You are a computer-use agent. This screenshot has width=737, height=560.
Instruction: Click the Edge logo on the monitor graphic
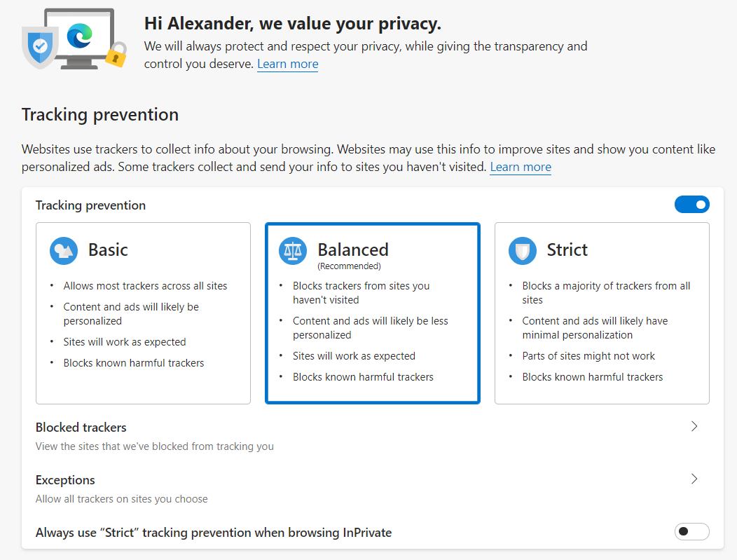coord(79,36)
